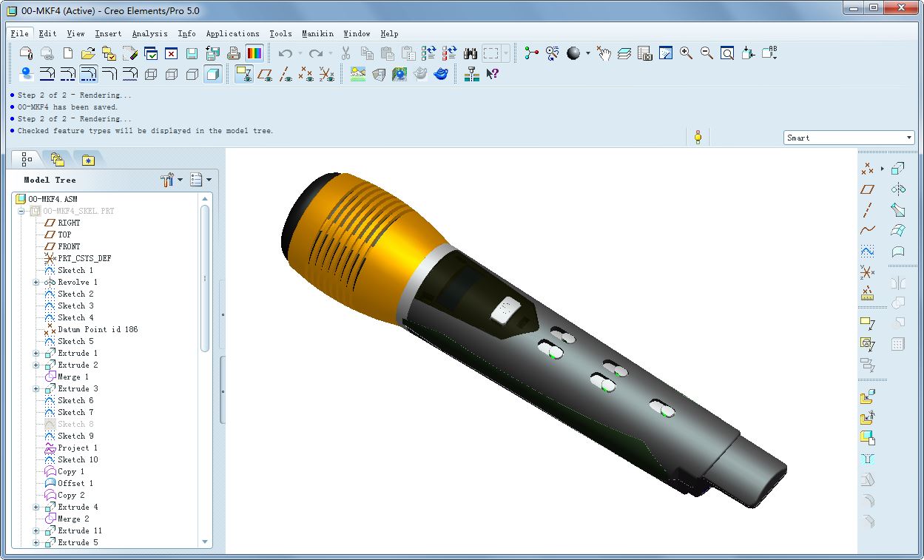Toggle Shading display mode

click(x=213, y=74)
